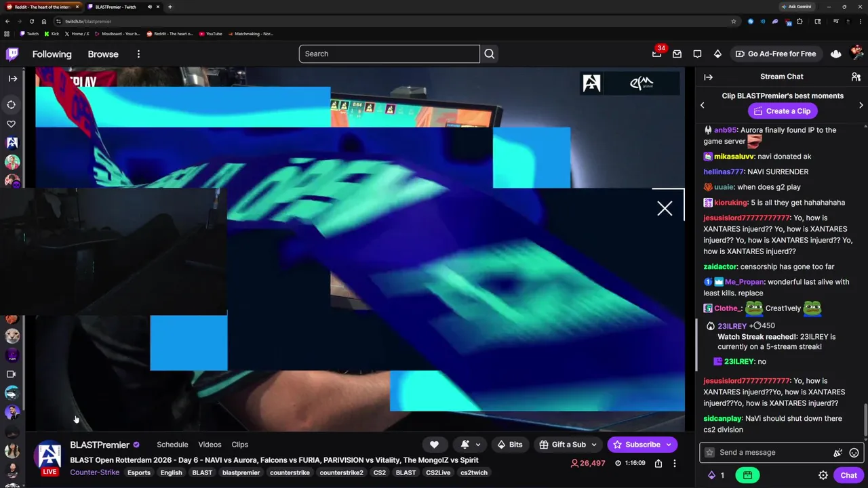Click the channel points balance of 1
Image resolution: width=868 pixels, height=488 pixels.
point(716,475)
